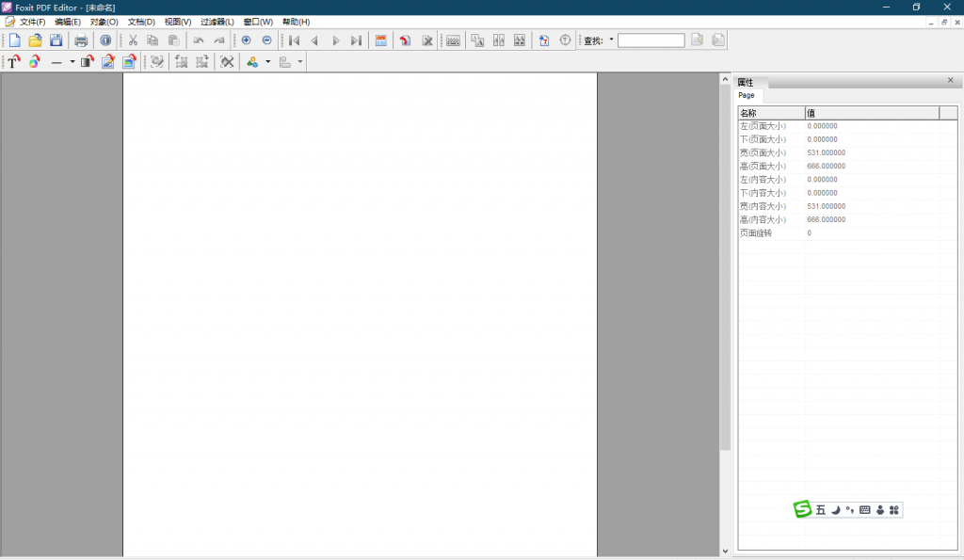Open the 过滤器(L) menu
The width and height of the screenshot is (964, 560).
[217, 23]
